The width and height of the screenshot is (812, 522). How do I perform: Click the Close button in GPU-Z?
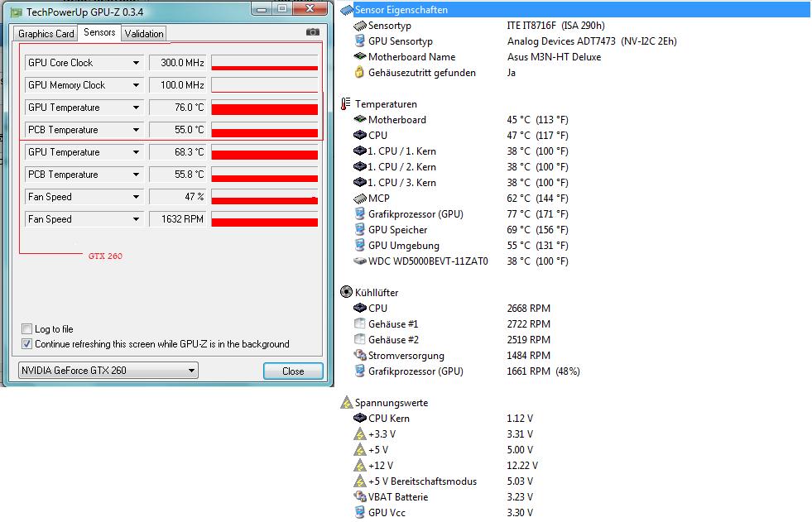click(x=293, y=371)
